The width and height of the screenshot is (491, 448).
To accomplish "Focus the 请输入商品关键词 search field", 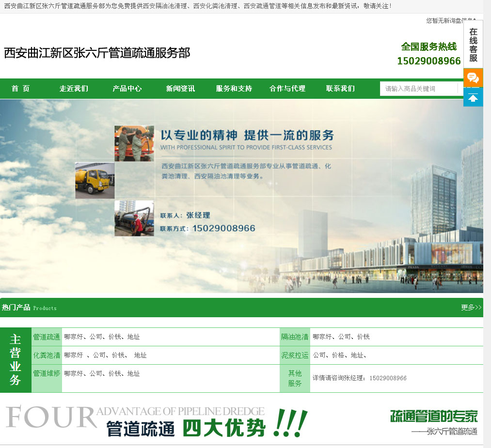I will point(418,89).
